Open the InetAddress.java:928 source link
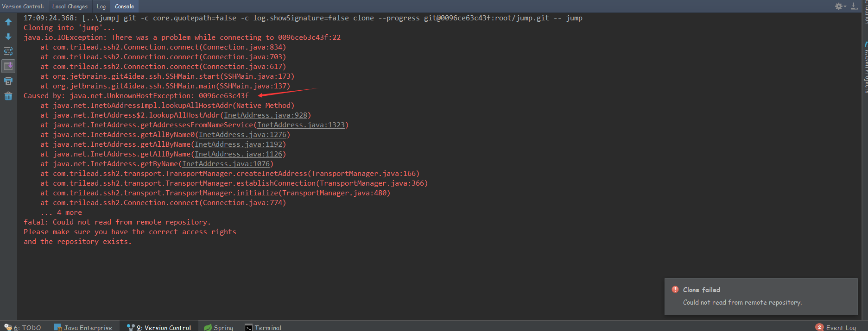This screenshot has height=331, width=868. (x=266, y=115)
